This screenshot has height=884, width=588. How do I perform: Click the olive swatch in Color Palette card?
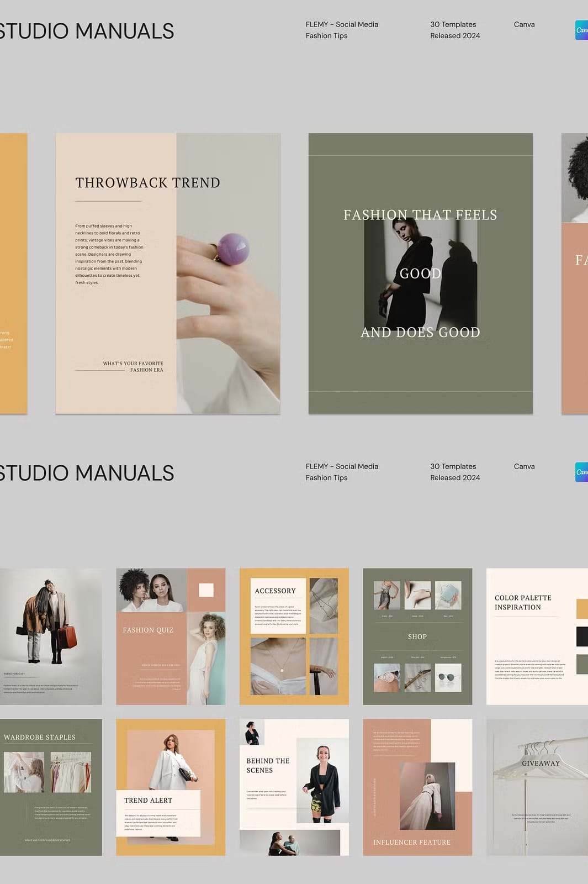click(582, 664)
